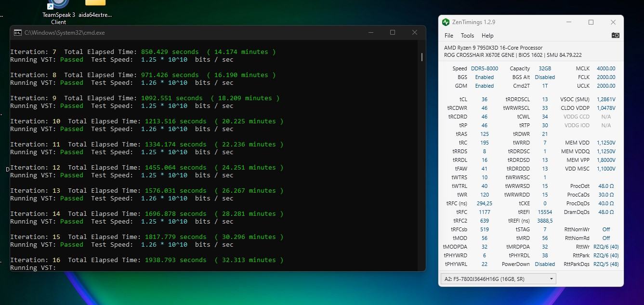This screenshot has height=305, width=644.
Task: Click the tREFI (ns) value 3888,5
Action: click(x=545, y=221)
